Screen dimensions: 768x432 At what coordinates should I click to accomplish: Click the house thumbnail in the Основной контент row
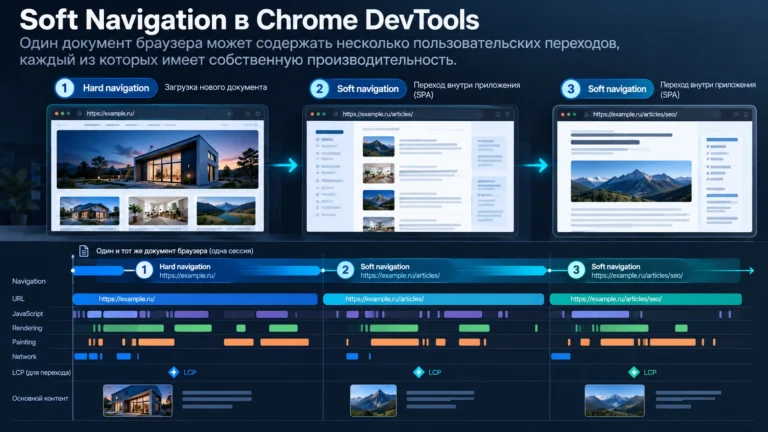138,400
